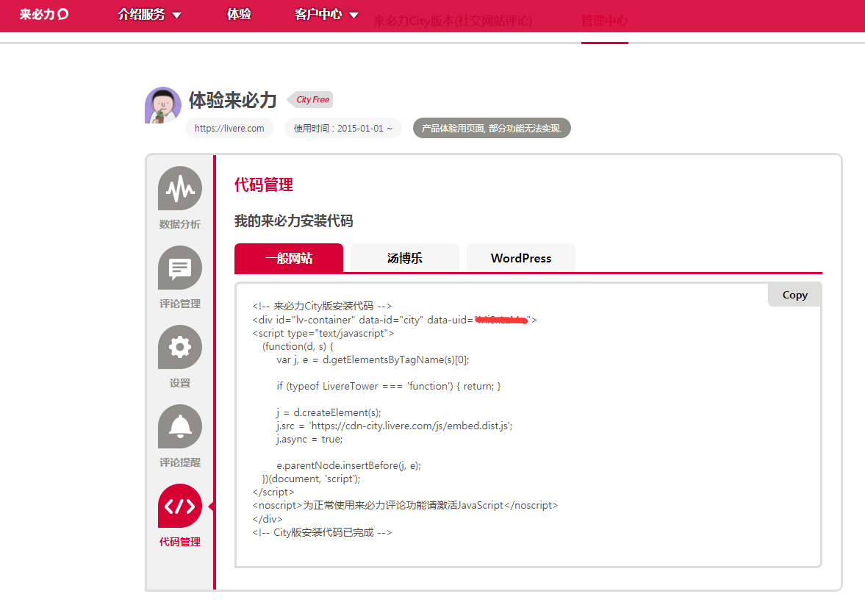Open the https://livere.com link
This screenshot has height=616, width=865.
coord(229,128)
